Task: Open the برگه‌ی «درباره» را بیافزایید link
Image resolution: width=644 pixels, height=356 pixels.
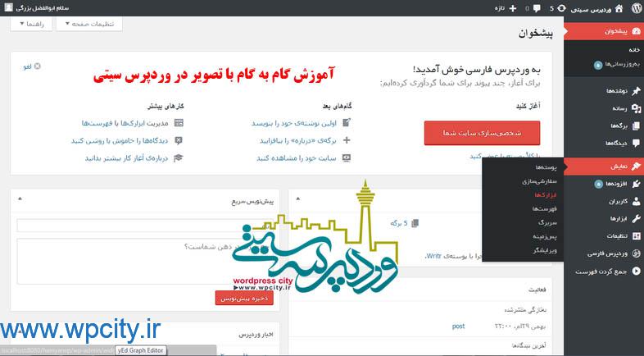Action: pos(297,140)
